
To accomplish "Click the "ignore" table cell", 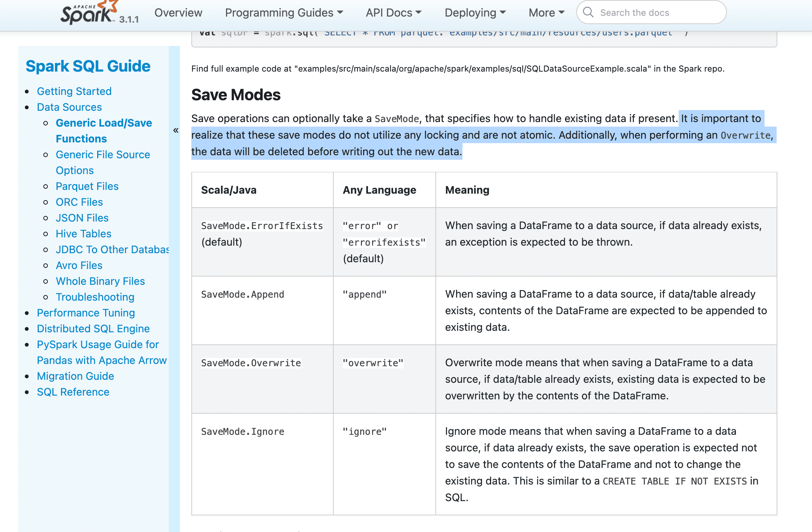I will pos(384,464).
